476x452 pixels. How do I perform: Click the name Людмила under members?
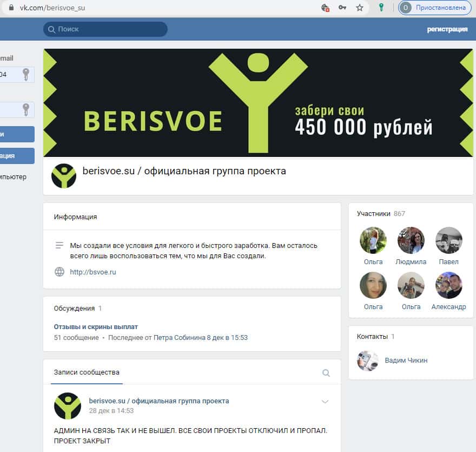click(411, 261)
